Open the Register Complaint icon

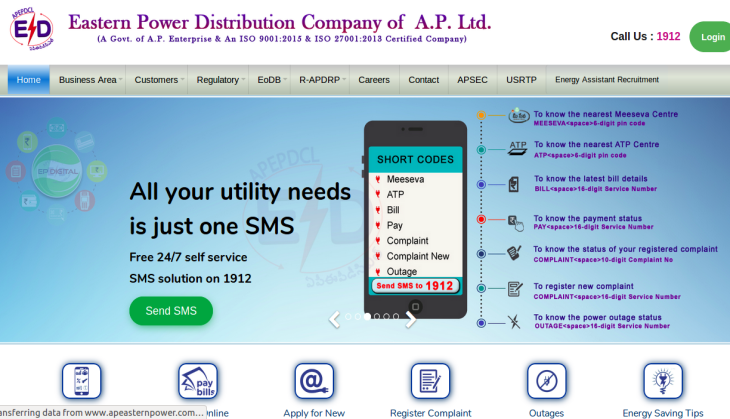pos(431,381)
